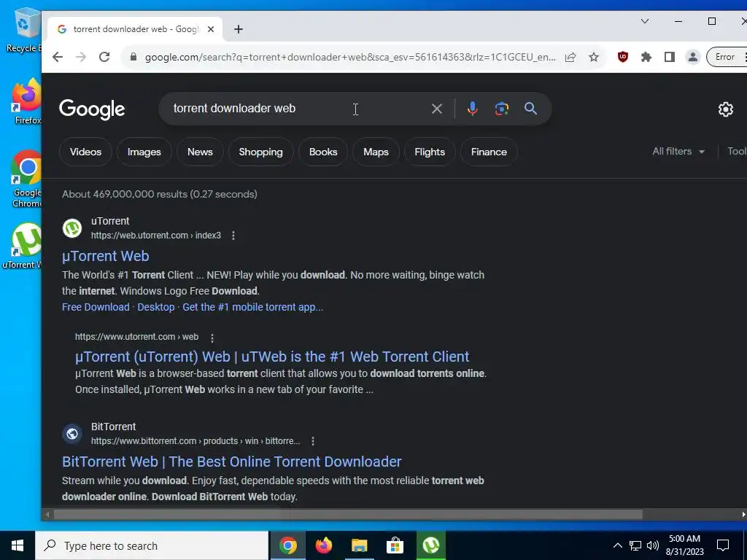The height and width of the screenshot is (560, 747).
Task: Open the Recycle Bin desktop icon
Action: click(24, 29)
